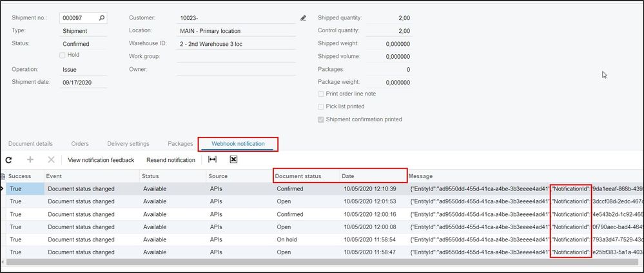Click the add row plus icon

click(30, 159)
